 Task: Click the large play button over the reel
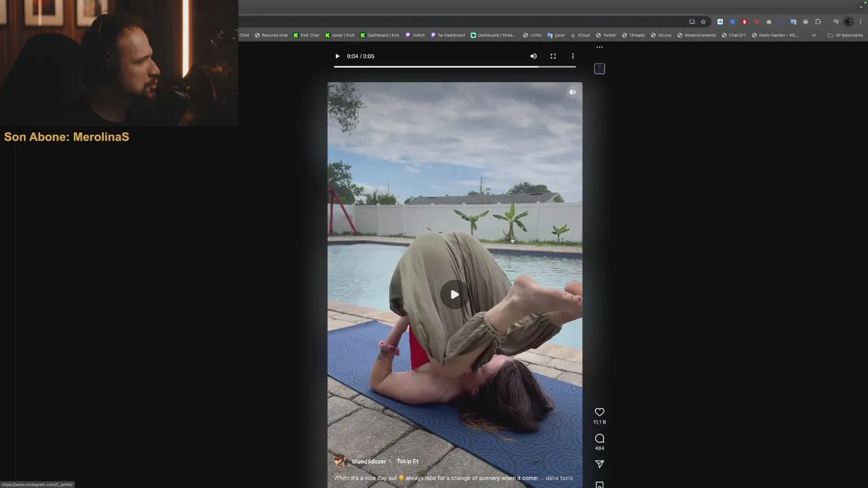tap(454, 294)
